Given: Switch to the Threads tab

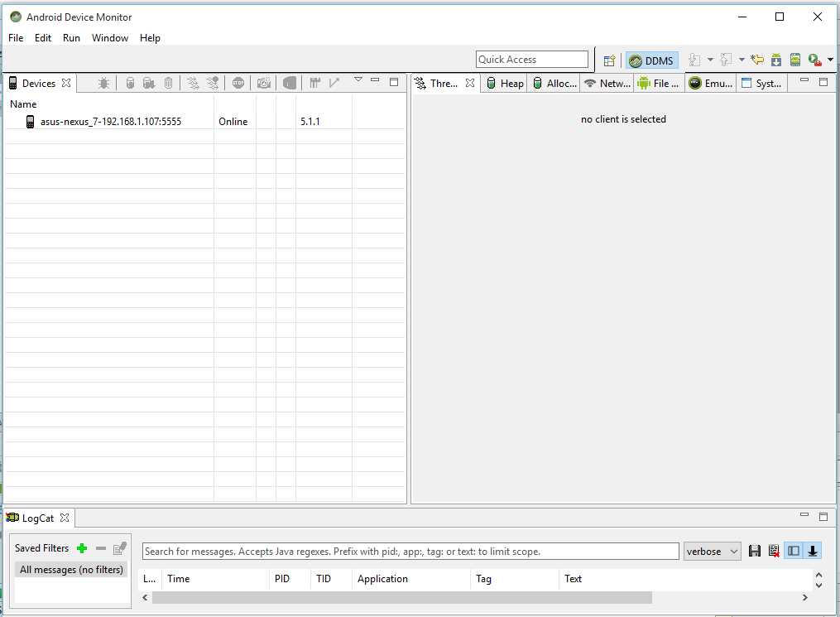Looking at the screenshot, I should (x=444, y=84).
